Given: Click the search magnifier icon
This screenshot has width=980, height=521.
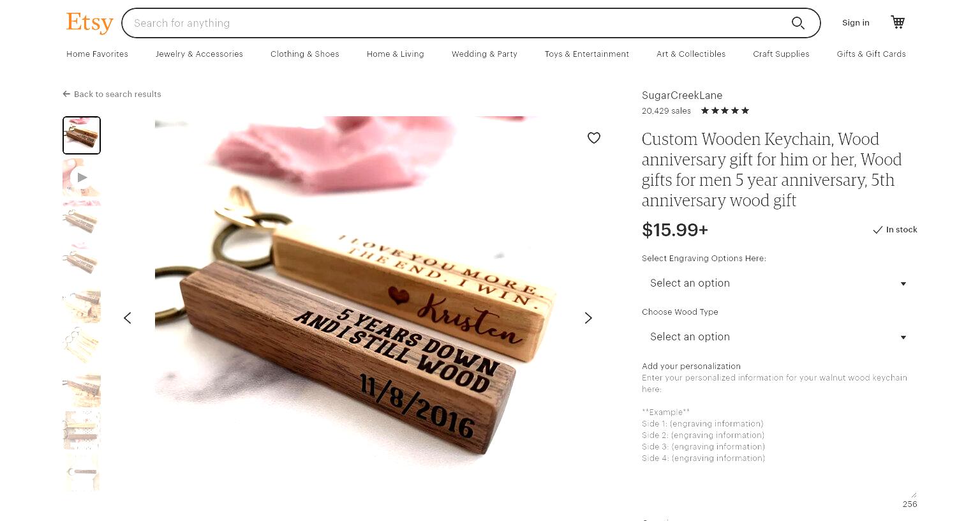Looking at the screenshot, I should (798, 23).
